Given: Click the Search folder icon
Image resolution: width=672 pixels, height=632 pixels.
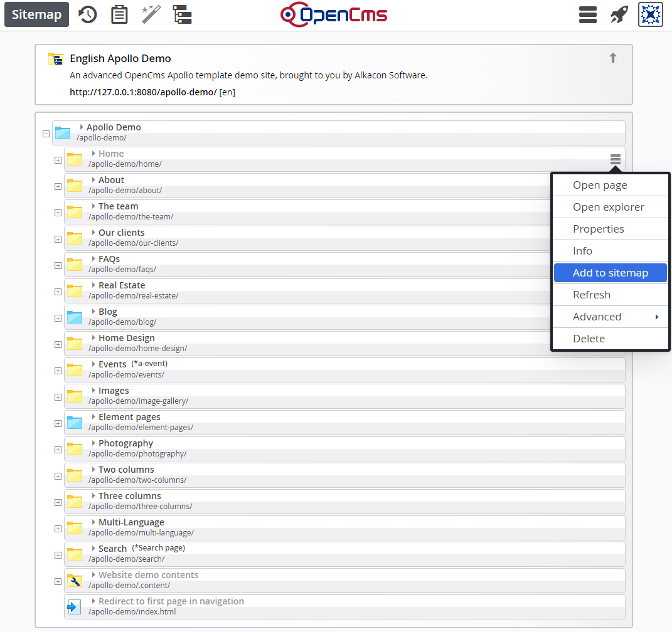Looking at the screenshot, I should (75, 554).
